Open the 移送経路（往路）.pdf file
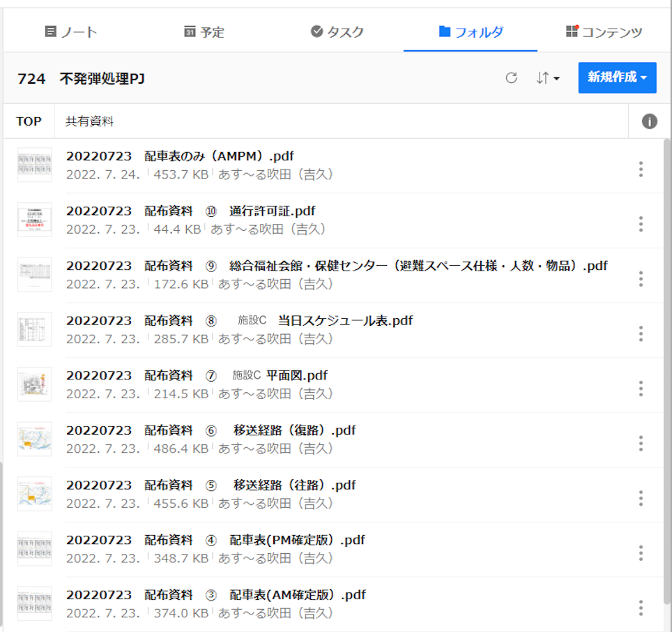 (211, 486)
